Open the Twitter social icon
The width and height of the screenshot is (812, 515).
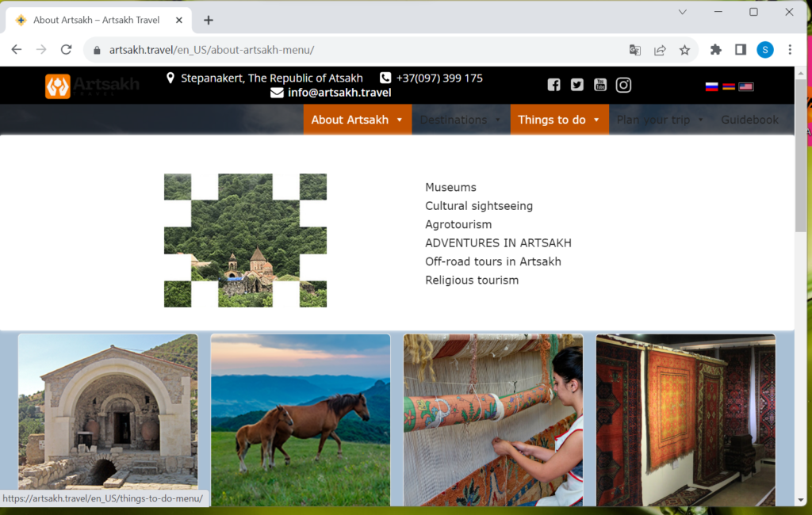[x=576, y=85]
